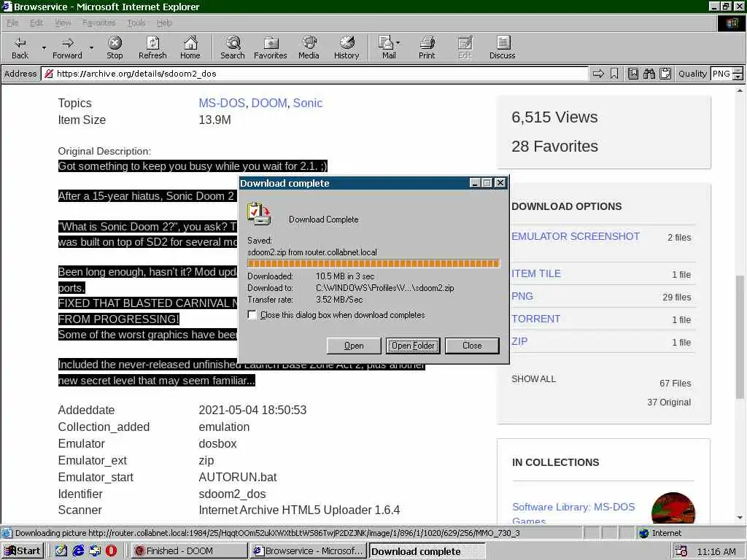
Task: Click into the Address bar URL field
Action: [x=315, y=74]
